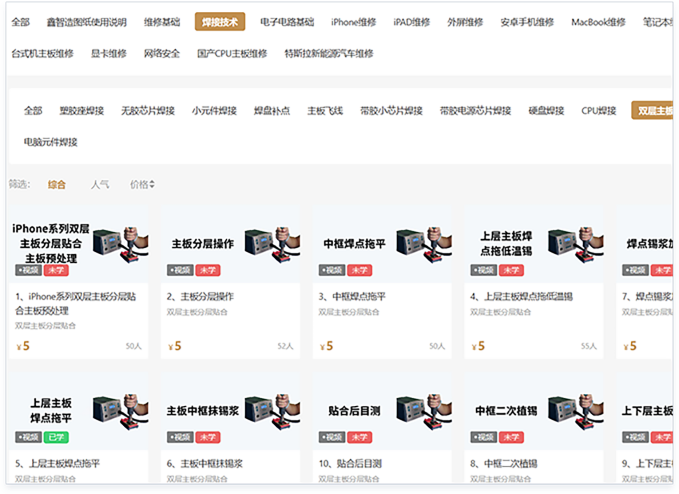Select 显卡维修 category
Viewport: 679px width, 494px height.
(x=109, y=54)
